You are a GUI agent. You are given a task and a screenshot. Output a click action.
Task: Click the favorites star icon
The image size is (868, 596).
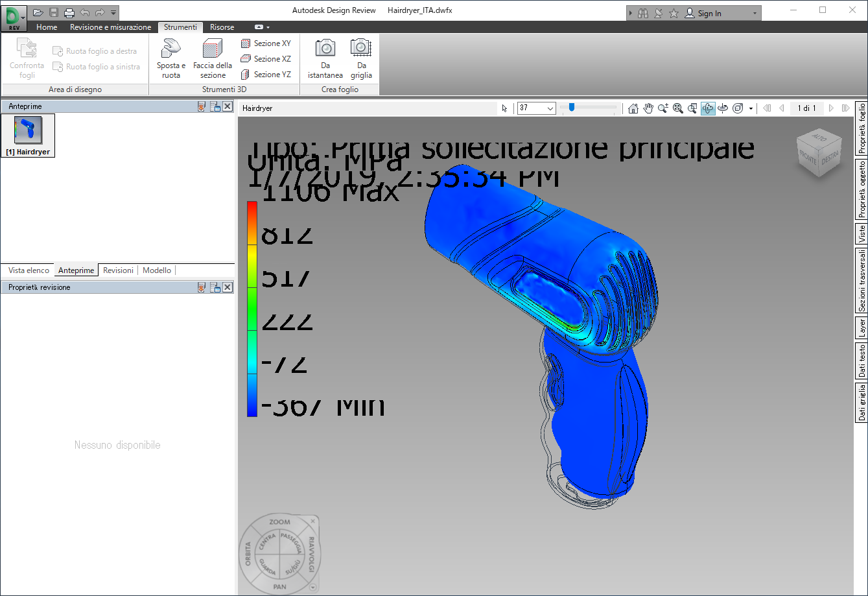(x=674, y=13)
